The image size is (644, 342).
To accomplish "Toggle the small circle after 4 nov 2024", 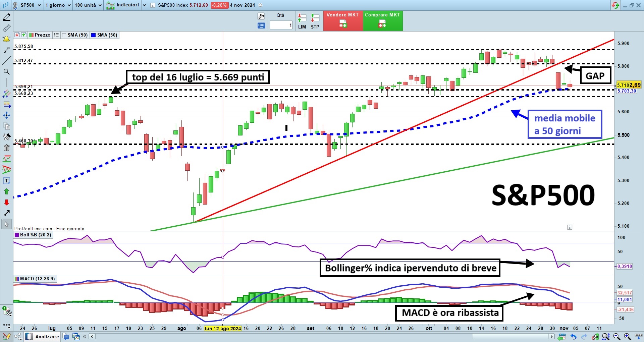I will tap(261, 5).
